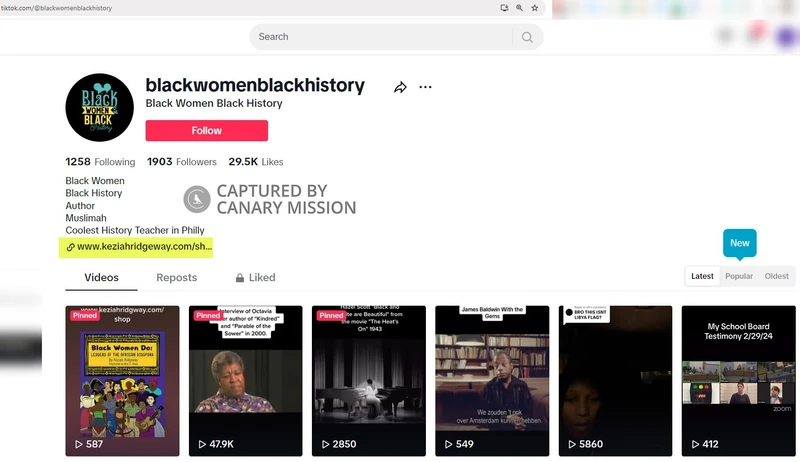Viewport: 800px width, 462px height.
Task: Switch to the Reposts tab
Action: [x=177, y=277]
